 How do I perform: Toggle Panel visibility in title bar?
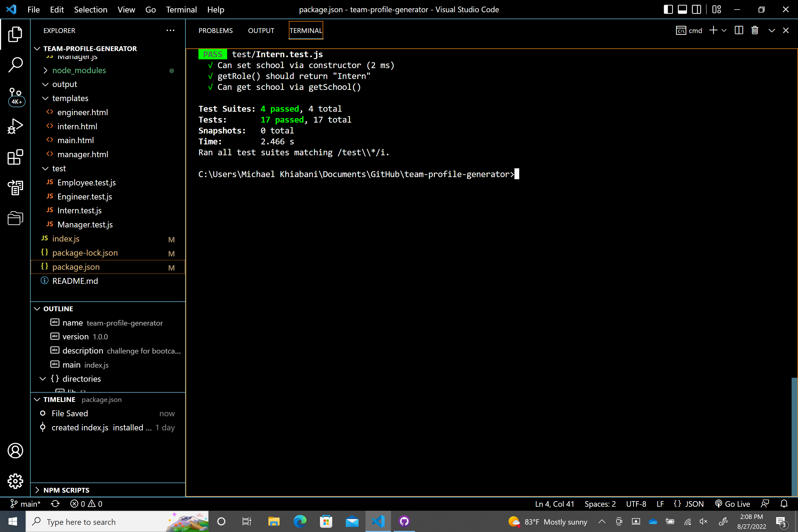[x=682, y=10]
